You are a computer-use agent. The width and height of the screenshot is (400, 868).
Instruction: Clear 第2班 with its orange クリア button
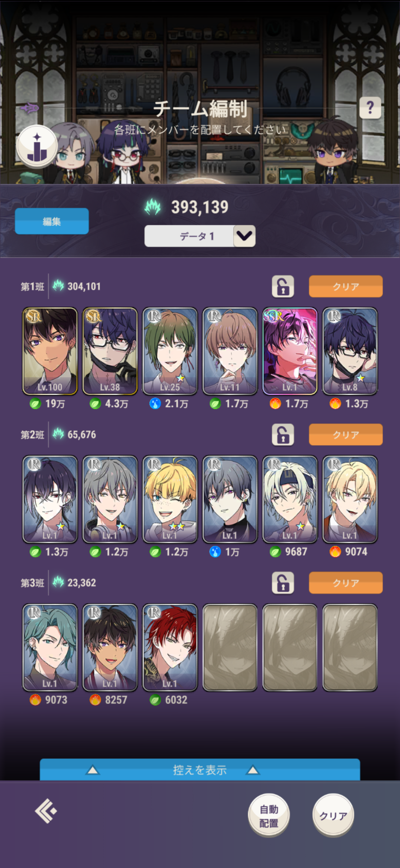[x=346, y=434]
